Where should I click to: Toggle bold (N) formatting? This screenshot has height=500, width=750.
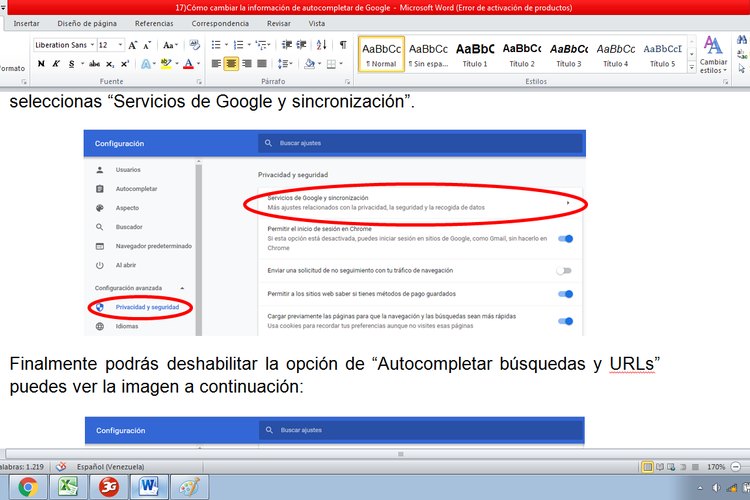41,64
